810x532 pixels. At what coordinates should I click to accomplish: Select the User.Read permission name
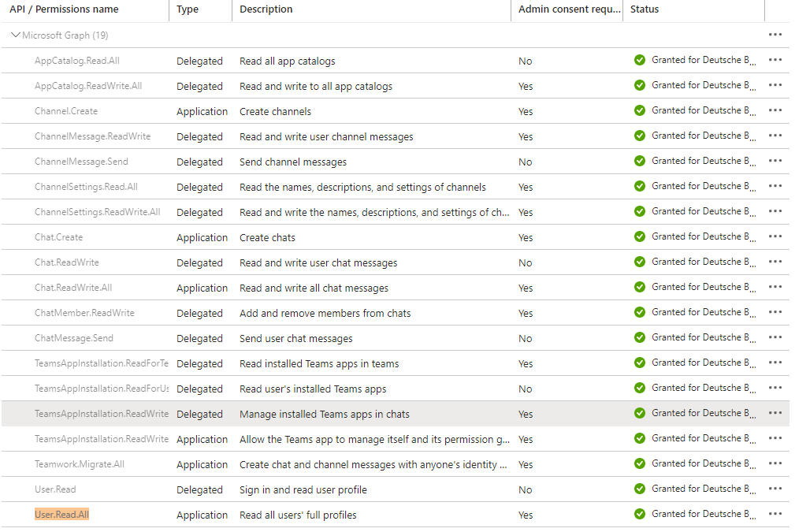[x=55, y=489]
